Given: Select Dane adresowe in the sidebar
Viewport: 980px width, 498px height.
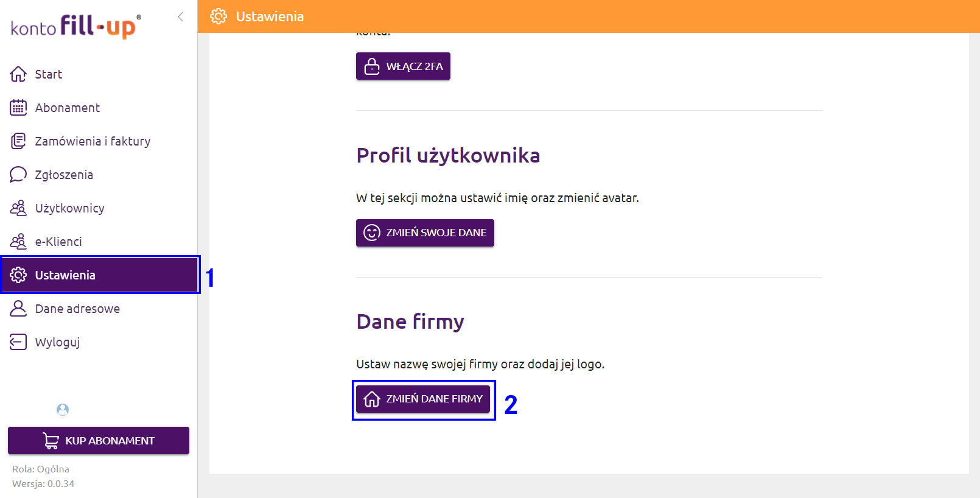Looking at the screenshot, I should click(x=99, y=309).
